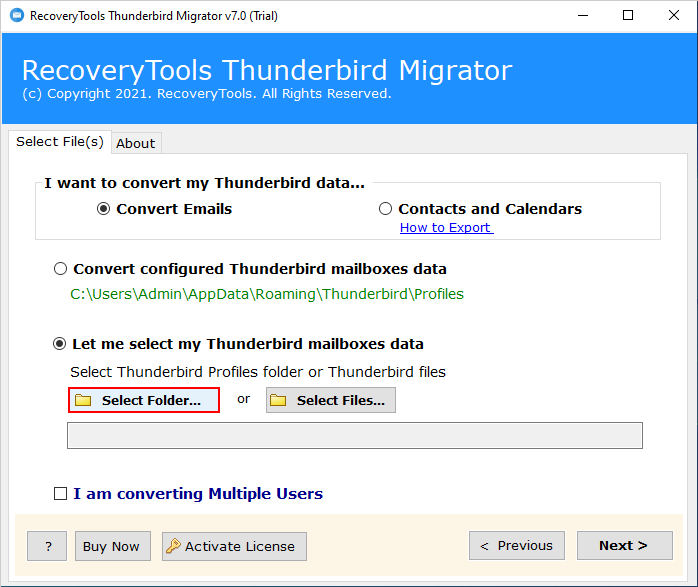
Task: Click the Select Folder... button
Action: (x=144, y=400)
